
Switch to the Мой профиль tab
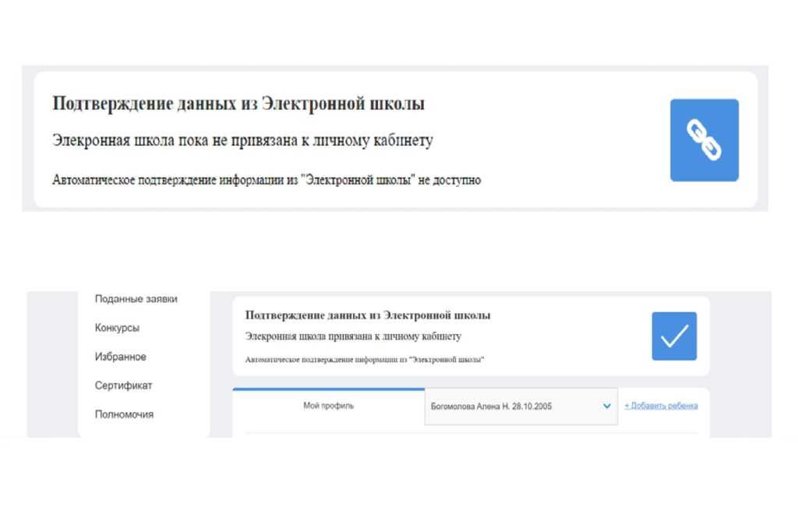pyautogui.click(x=328, y=406)
